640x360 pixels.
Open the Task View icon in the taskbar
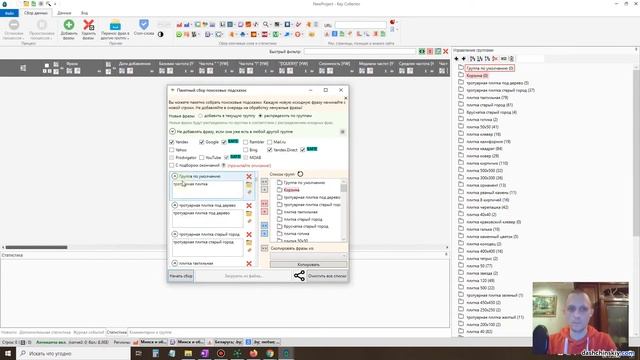tap(139, 353)
